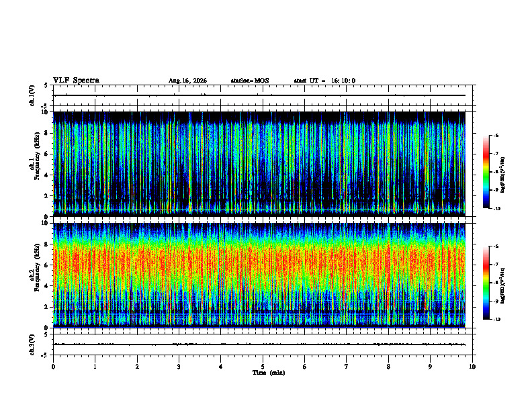This screenshot has width=532, height=411.
Task: Click the "VLF Spectra" title text
Action: coord(76,81)
